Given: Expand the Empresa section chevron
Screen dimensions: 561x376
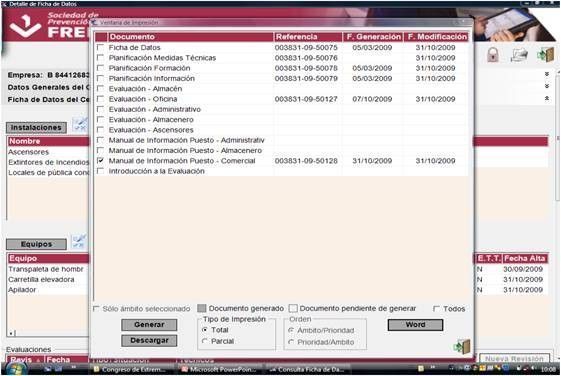Looking at the screenshot, I should point(547,74).
